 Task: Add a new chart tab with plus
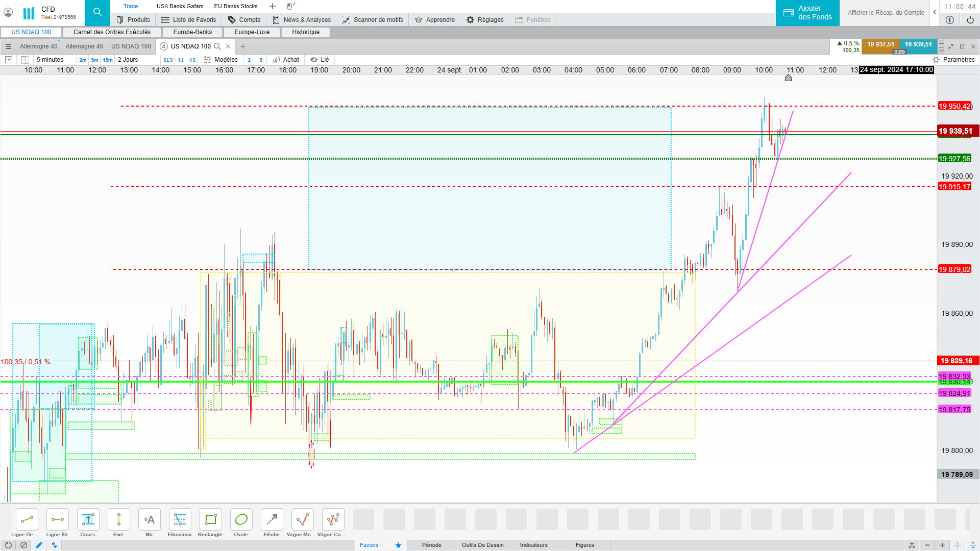pyautogui.click(x=243, y=46)
